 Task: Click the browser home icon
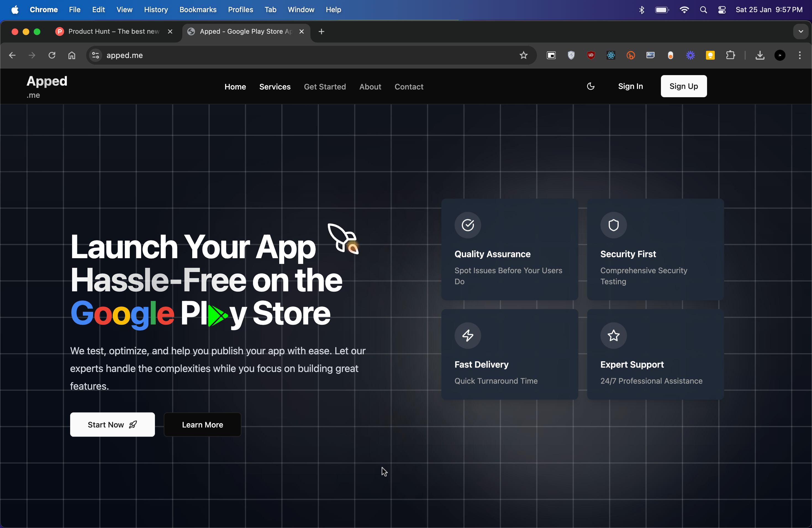coord(72,55)
